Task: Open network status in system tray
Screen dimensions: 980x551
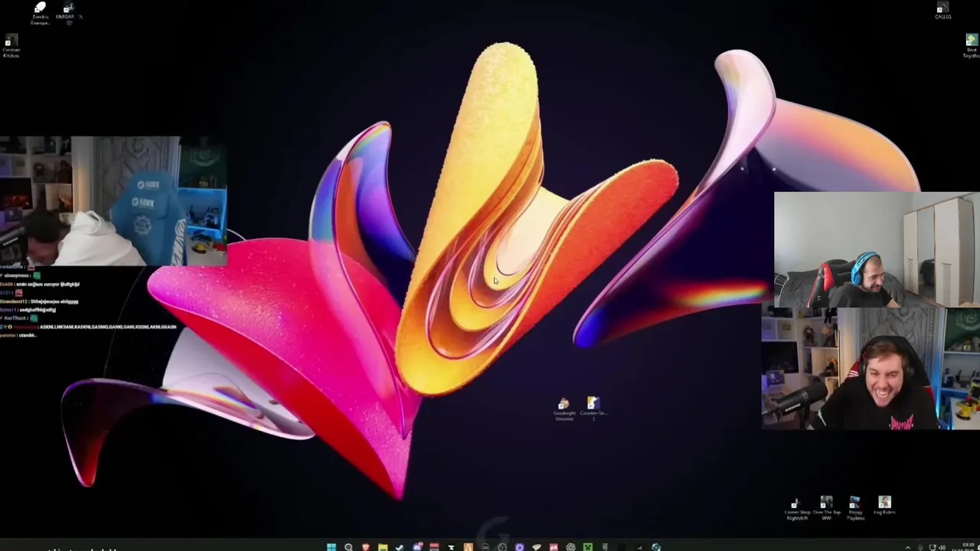Action: click(932, 548)
